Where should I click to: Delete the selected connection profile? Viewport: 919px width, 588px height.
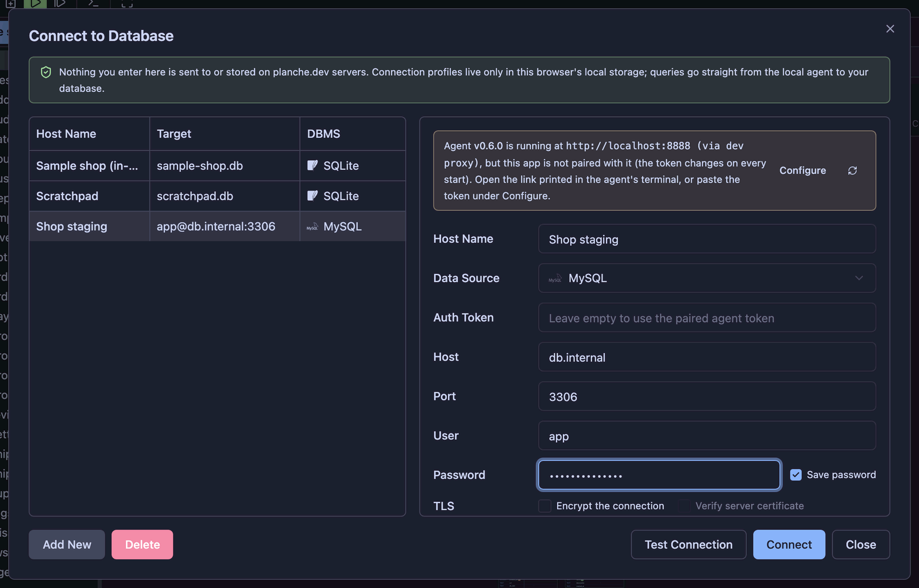click(x=142, y=544)
